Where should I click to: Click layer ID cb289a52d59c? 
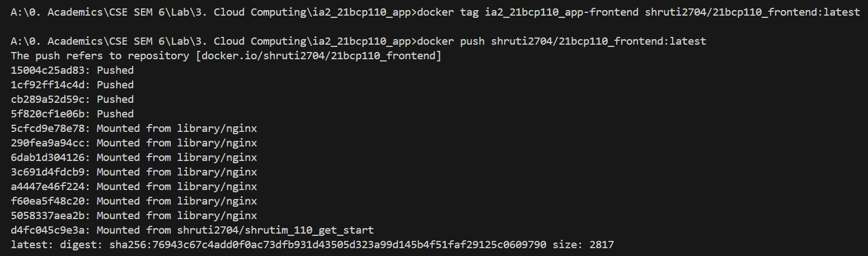[x=50, y=99]
